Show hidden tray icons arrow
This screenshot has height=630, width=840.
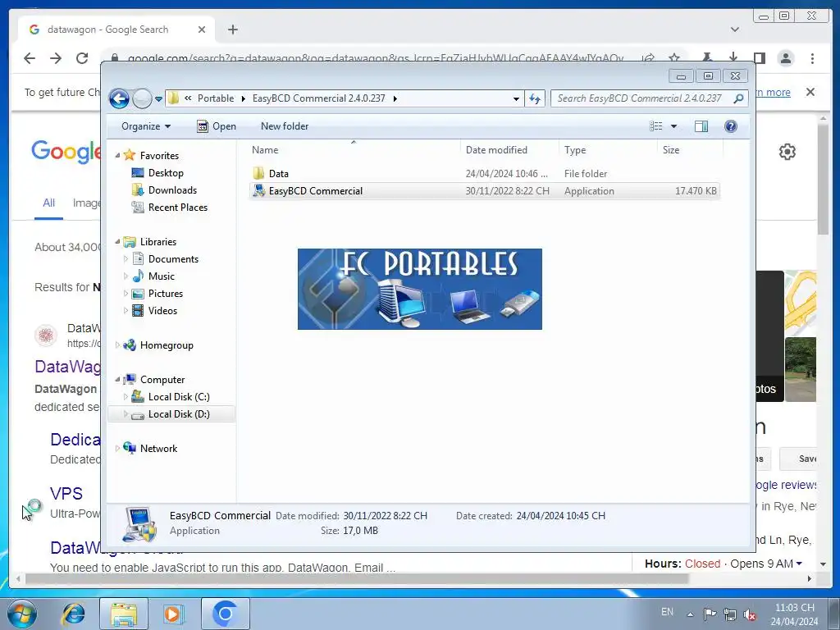click(x=690, y=614)
